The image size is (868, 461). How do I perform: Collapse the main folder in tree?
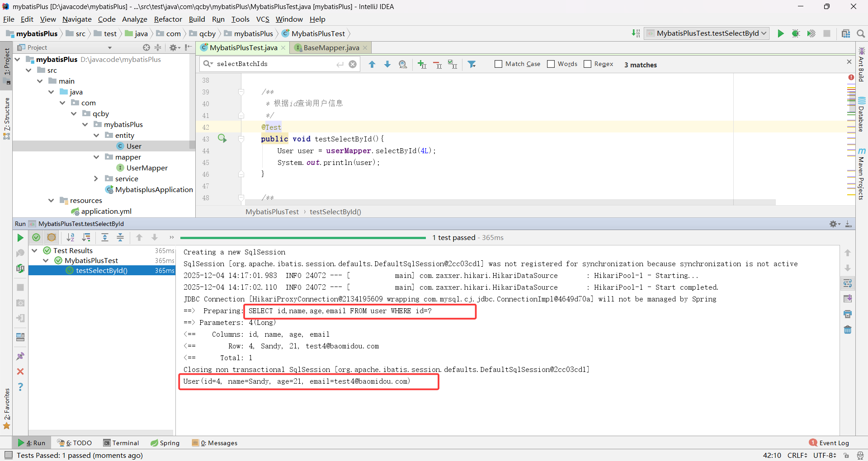click(x=40, y=81)
